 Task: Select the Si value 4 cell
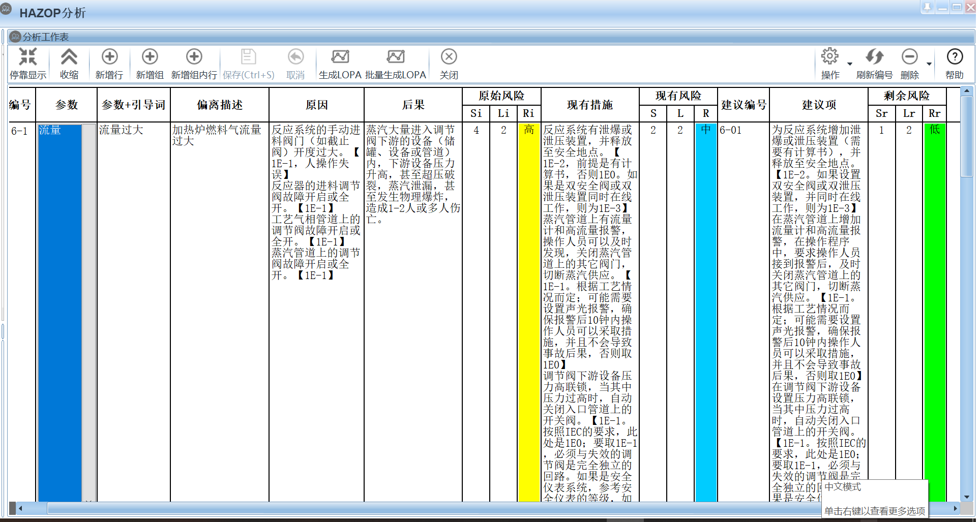476,312
